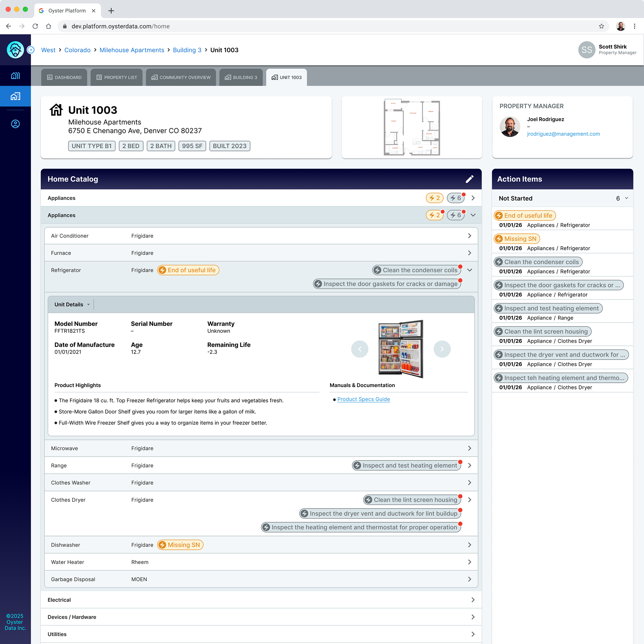Click the End of useful life tag on Refrigerator row
The height and width of the screenshot is (644, 644).
[188, 270]
